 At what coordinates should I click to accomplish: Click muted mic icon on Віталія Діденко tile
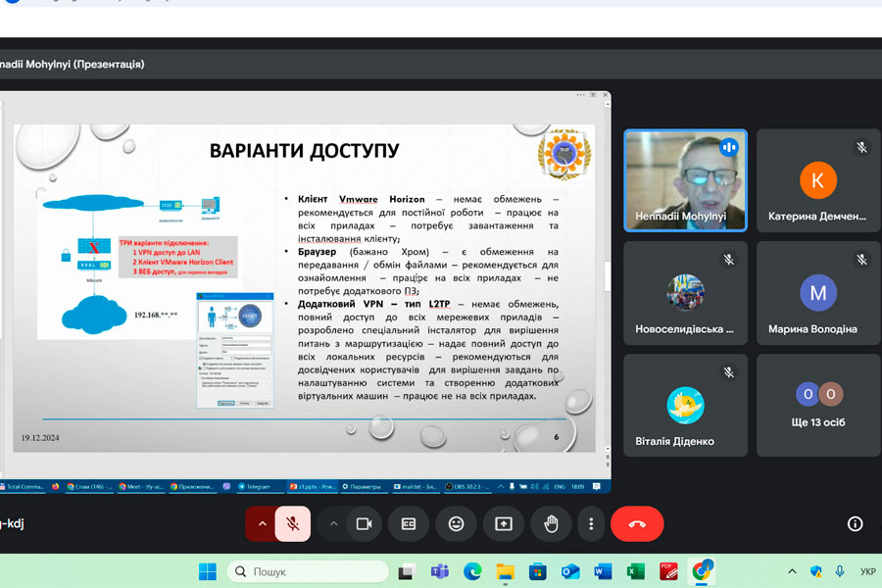click(x=728, y=372)
